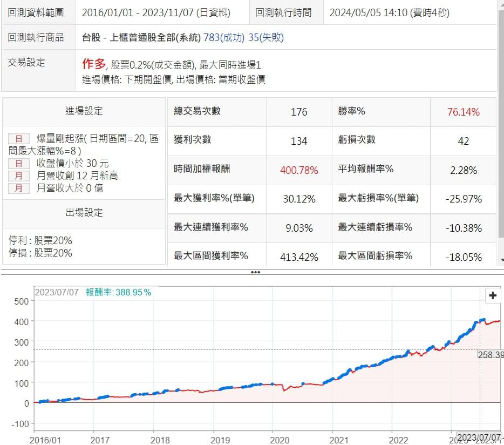504x445 pixels.
Task: Click the 作多 trade direction text
Action: click(x=93, y=64)
